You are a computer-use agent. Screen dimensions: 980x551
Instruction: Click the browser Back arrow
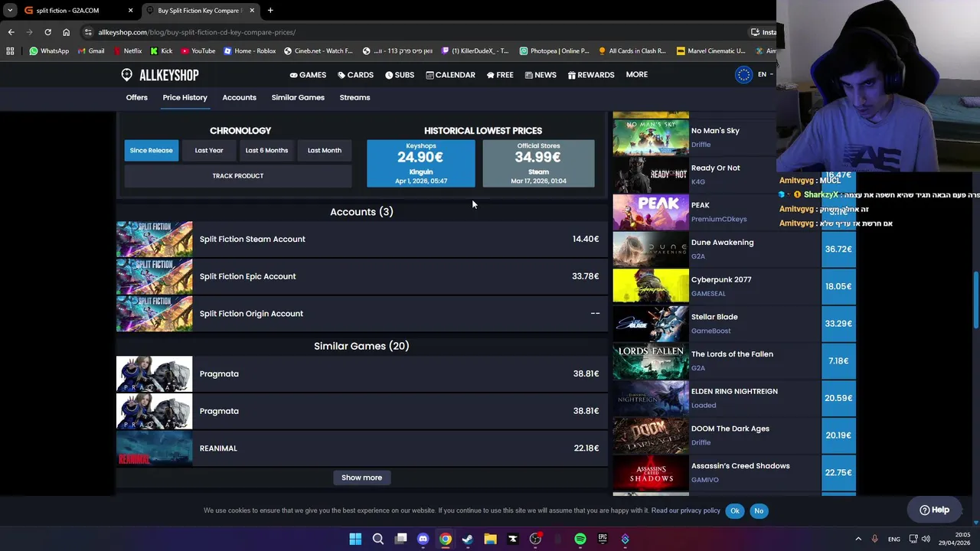tap(11, 32)
